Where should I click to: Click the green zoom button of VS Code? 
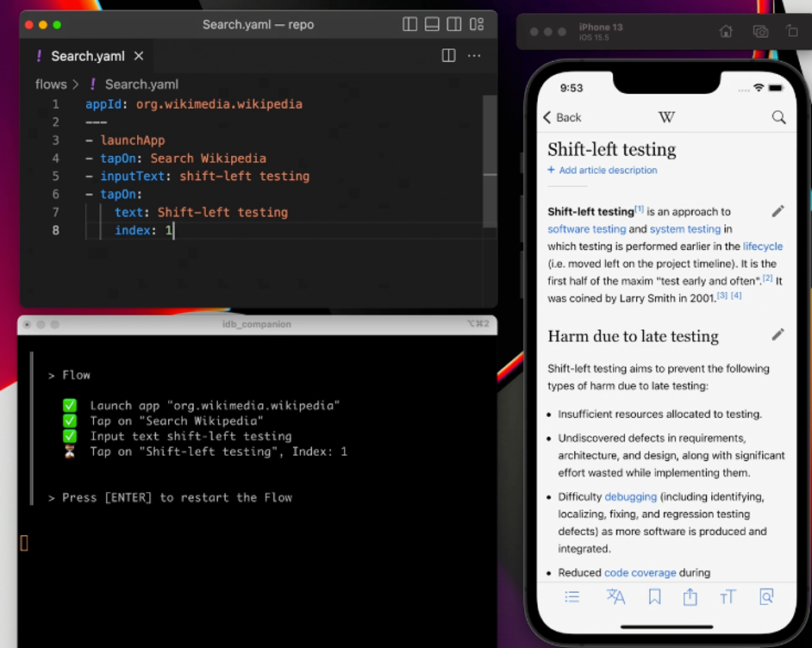click(57, 25)
